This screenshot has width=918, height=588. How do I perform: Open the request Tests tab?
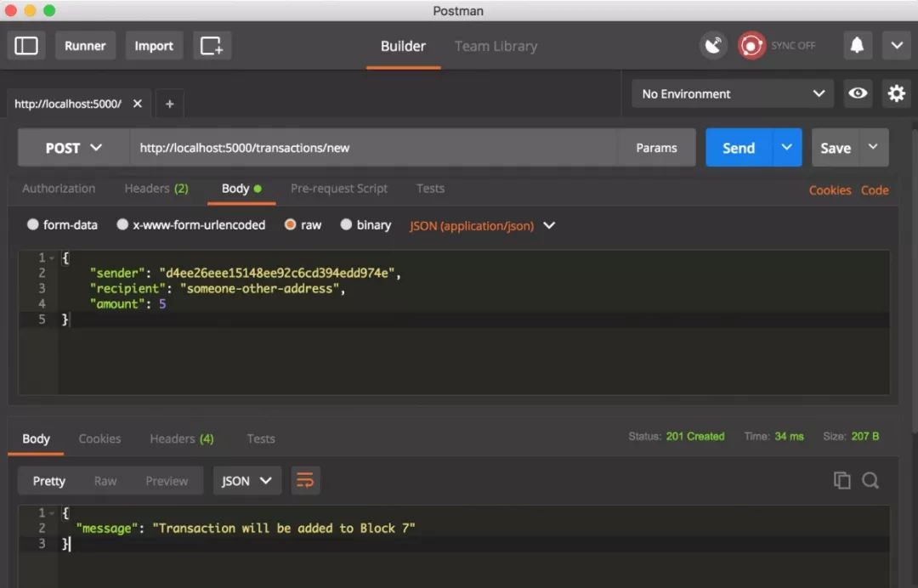tap(430, 189)
